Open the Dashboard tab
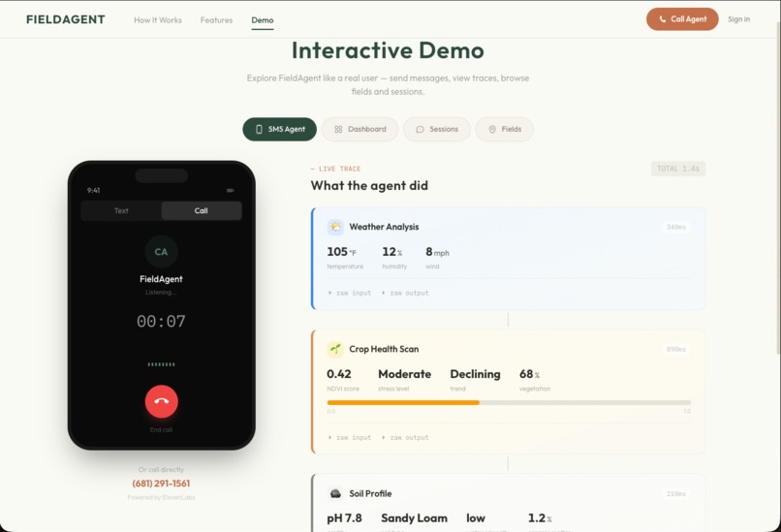781x532 pixels. tap(359, 129)
